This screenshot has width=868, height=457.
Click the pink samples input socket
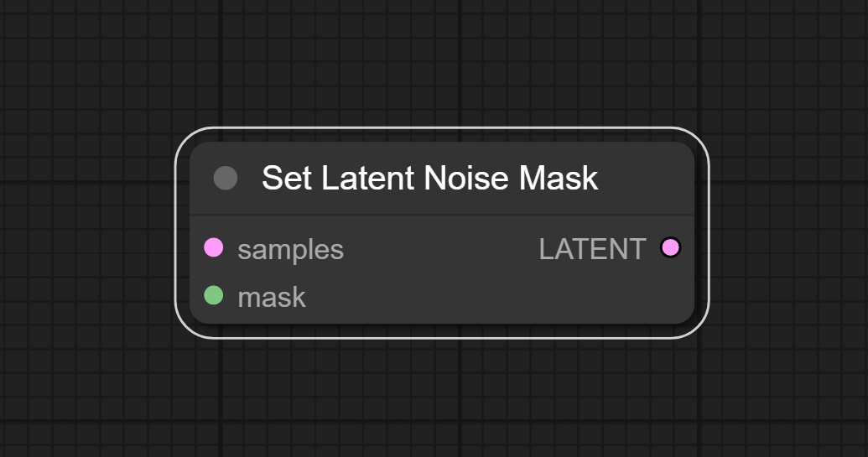pos(214,247)
